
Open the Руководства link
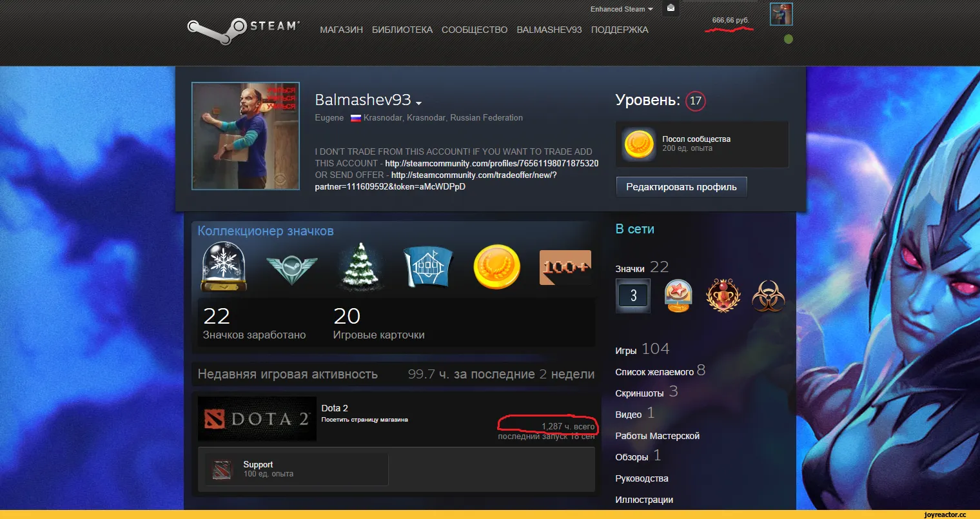[x=642, y=478]
